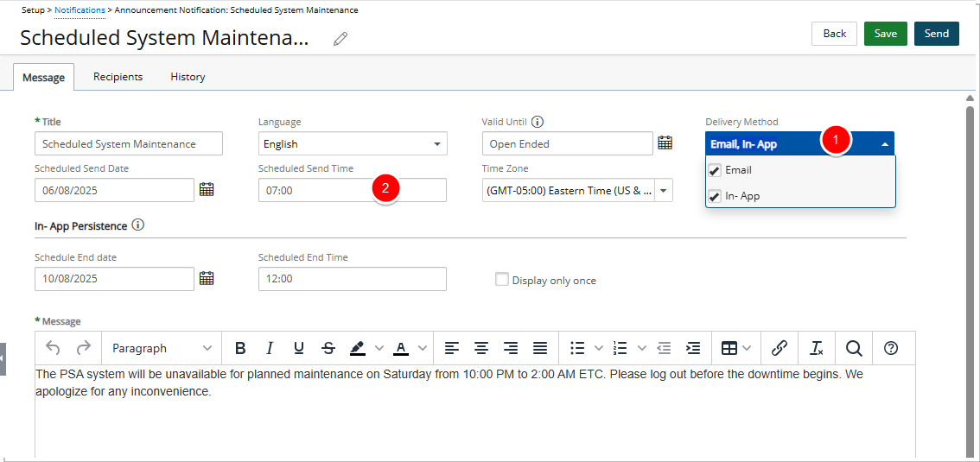Switch to the Recipients tab
This screenshot has height=462, width=980.
(x=118, y=77)
